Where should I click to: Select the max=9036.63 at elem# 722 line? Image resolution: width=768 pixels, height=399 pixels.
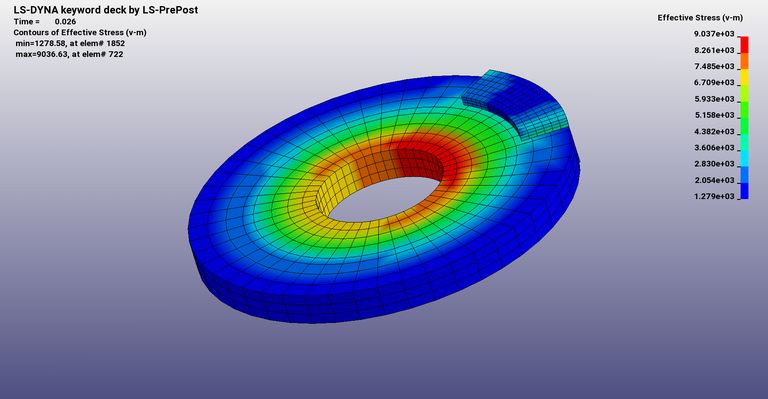pos(69,54)
